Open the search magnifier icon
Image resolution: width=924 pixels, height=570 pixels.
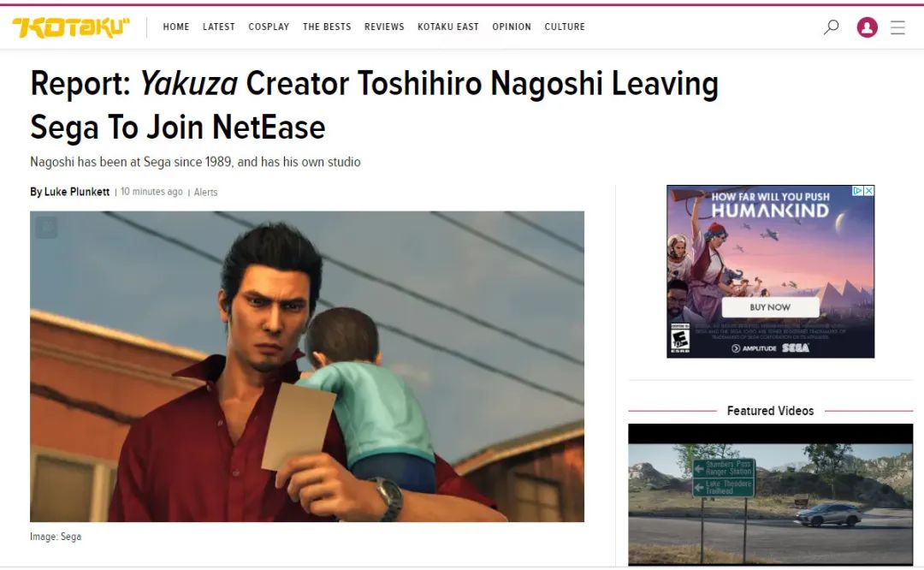(x=831, y=27)
